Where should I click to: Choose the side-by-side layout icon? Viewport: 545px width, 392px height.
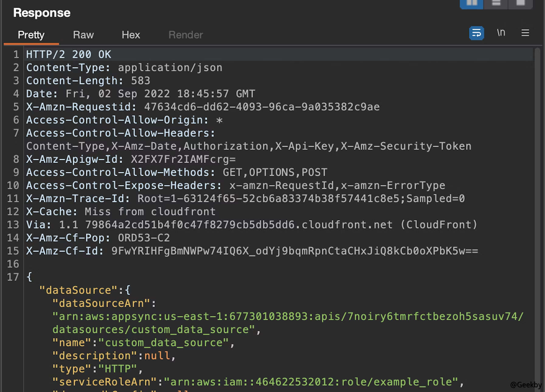click(x=471, y=4)
